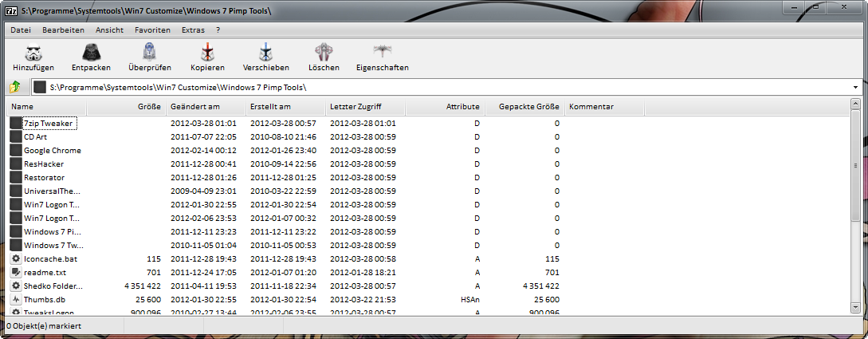Click the 4 351 422 size of Shedko Folder
This screenshot has height=339, width=868.
click(142, 286)
